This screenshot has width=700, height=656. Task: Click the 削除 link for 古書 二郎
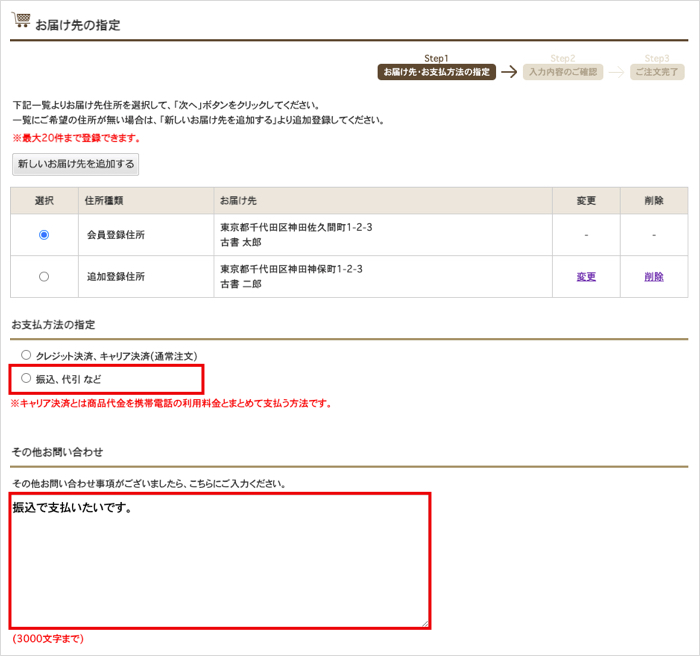point(654,276)
